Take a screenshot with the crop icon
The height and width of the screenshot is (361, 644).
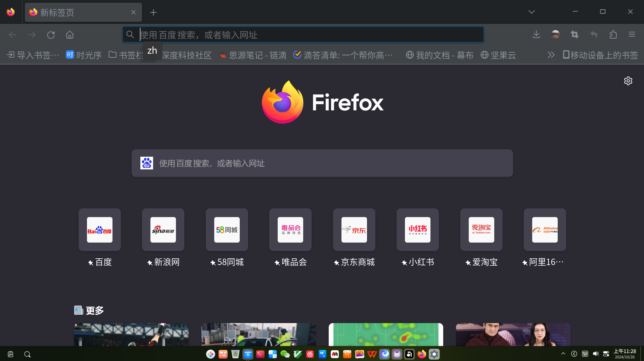tap(574, 35)
